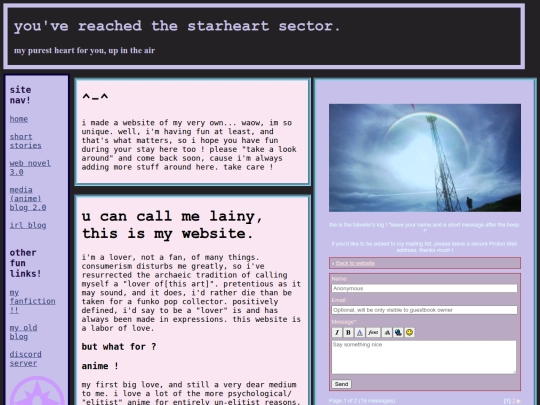Select the 'anime !' subheading
The width and height of the screenshot is (540, 405).
[100, 366]
